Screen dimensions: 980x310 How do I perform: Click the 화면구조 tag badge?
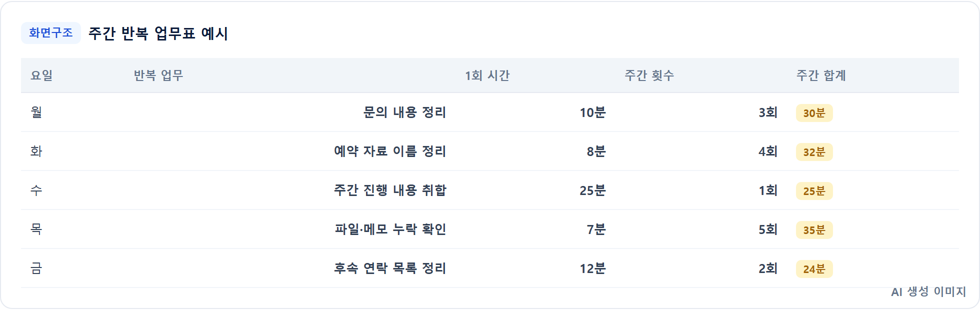(50, 33)
